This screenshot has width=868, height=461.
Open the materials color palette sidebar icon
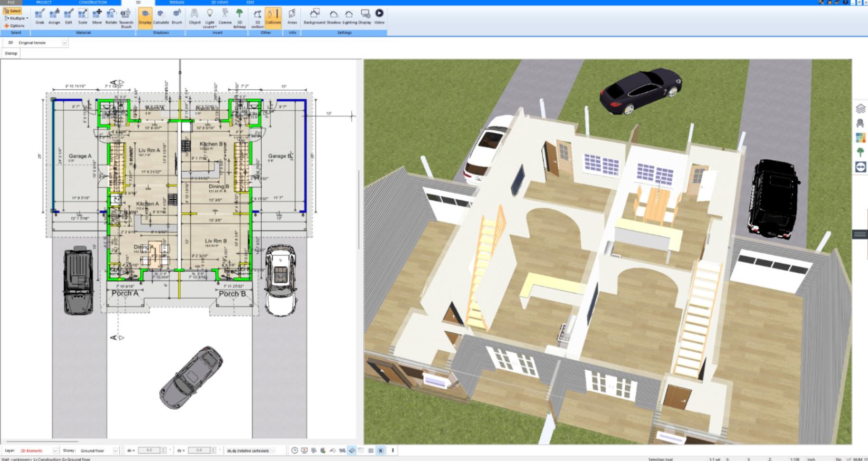tap(861, 138)
